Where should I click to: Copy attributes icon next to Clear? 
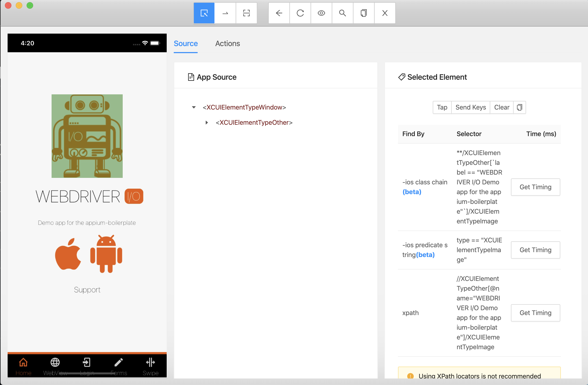tap(519, 107)
